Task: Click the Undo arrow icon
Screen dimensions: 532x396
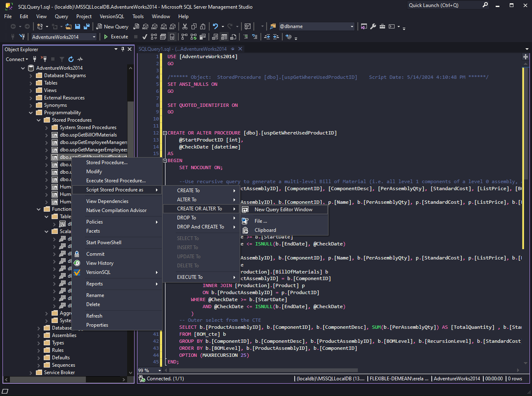Action: (x=215, y=26)
